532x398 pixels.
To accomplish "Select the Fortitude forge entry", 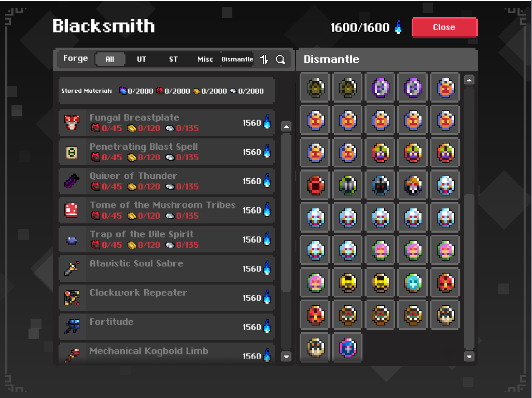I will (x=166, y=326).
